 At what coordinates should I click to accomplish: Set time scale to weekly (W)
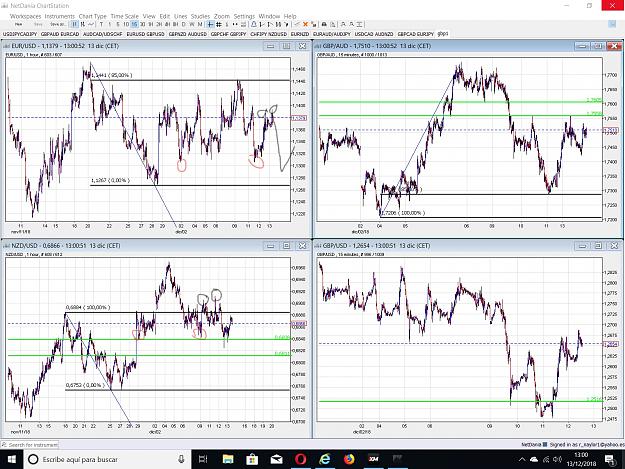click(x=192, y=24)
